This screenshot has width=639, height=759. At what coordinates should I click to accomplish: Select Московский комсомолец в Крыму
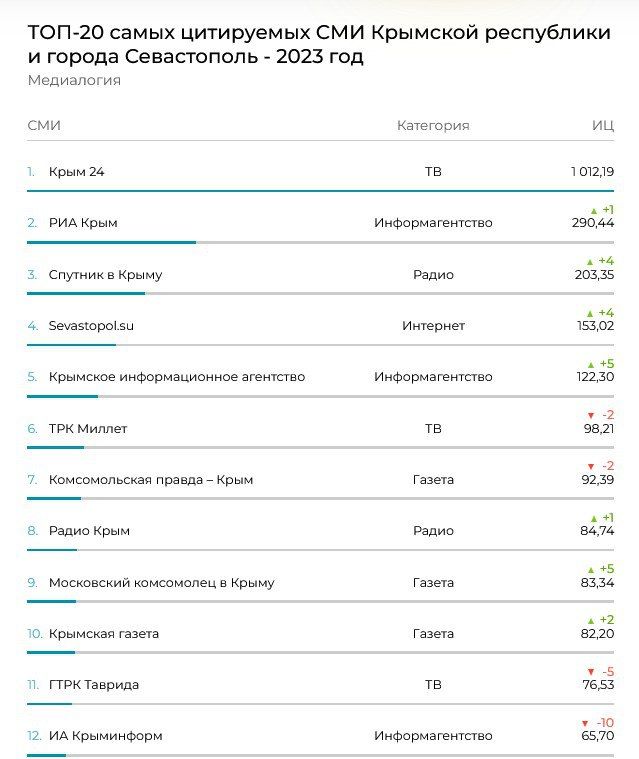click(161, 582)
